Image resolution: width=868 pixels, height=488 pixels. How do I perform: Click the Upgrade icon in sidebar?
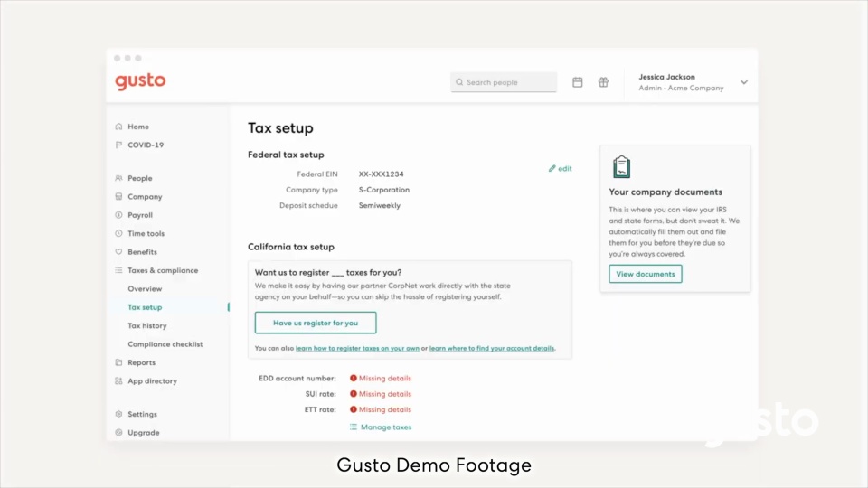pos(118,433)
